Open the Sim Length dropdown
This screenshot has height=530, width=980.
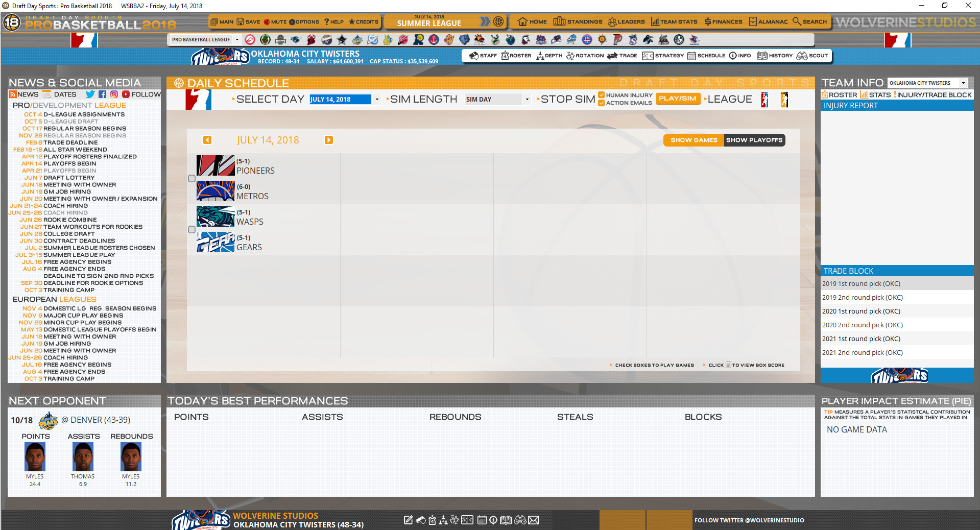pyautogui.click(x=527, y=99)
